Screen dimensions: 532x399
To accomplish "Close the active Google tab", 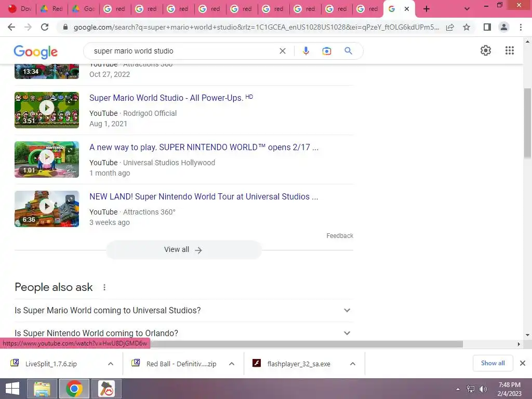I will (406, 9).
